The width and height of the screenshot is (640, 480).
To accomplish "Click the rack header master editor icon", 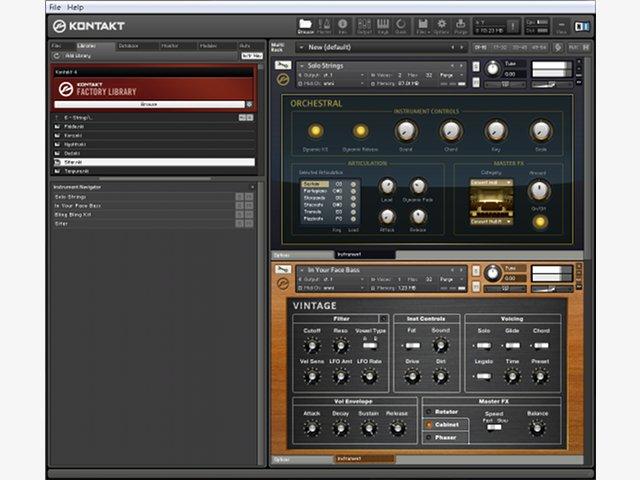I will (x=558, y=47).
